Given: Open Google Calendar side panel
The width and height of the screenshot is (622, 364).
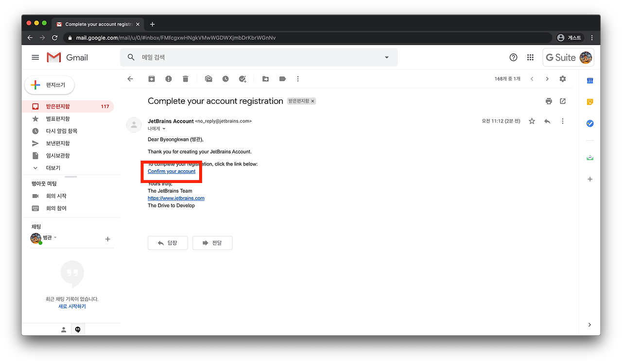Looking at the screenshot, I should pos(590,81).
